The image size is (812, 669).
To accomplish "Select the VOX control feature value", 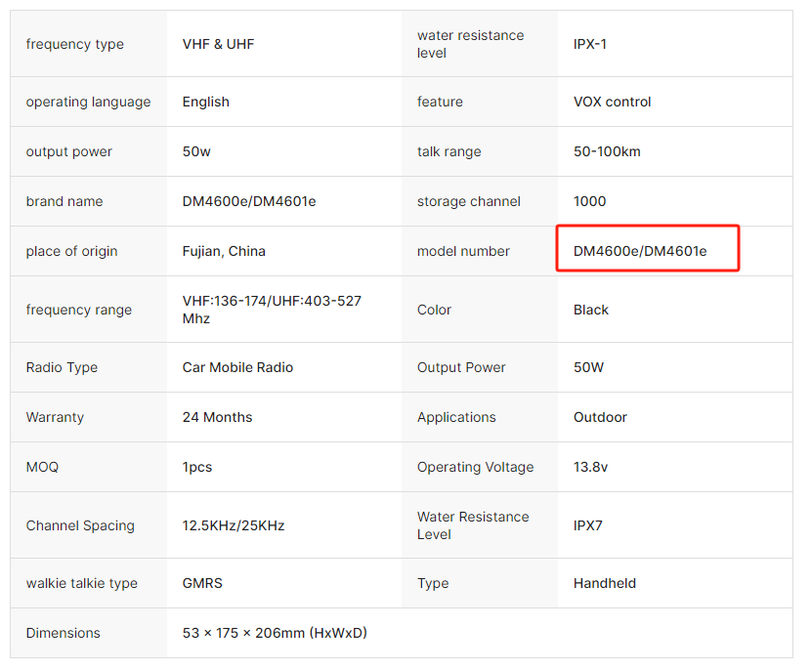I will [x=612, y=102].
